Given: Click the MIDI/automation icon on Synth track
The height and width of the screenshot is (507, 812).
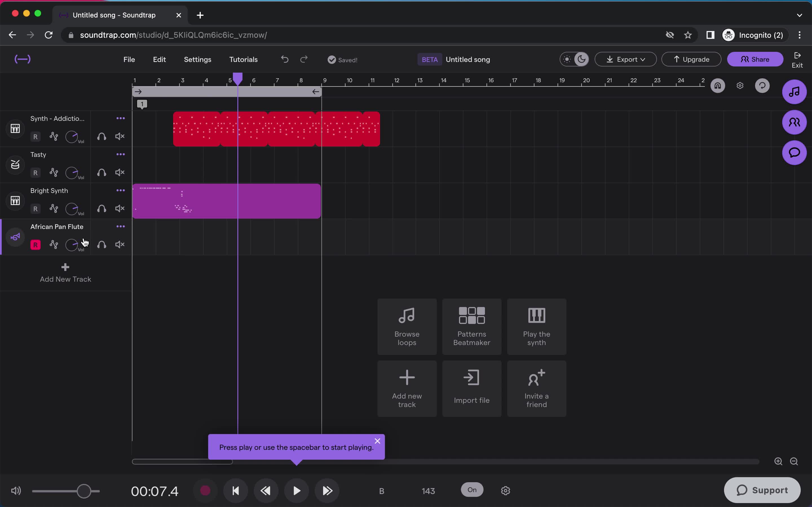Looking at the screenshot, I should click(54, 136).
